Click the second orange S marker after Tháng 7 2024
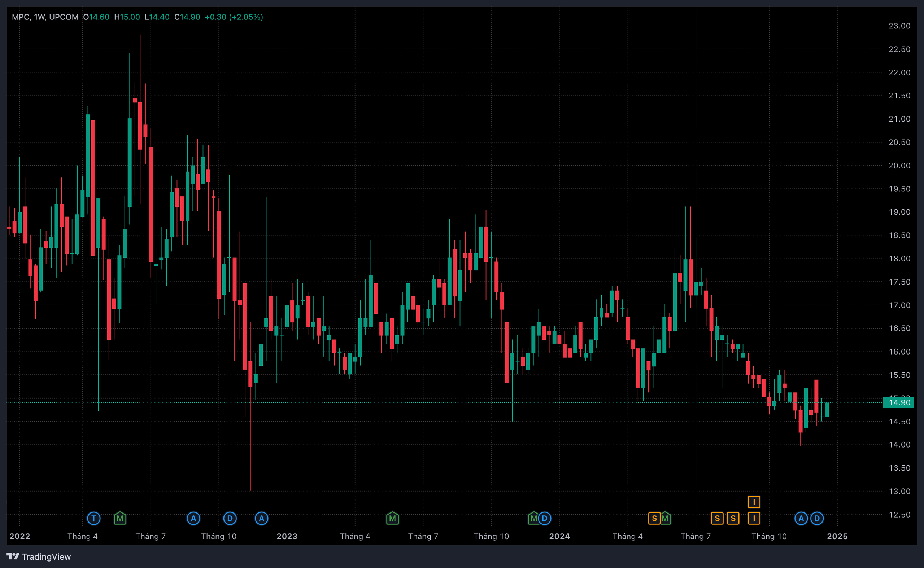The image size is (924, 568). point(733,519)
